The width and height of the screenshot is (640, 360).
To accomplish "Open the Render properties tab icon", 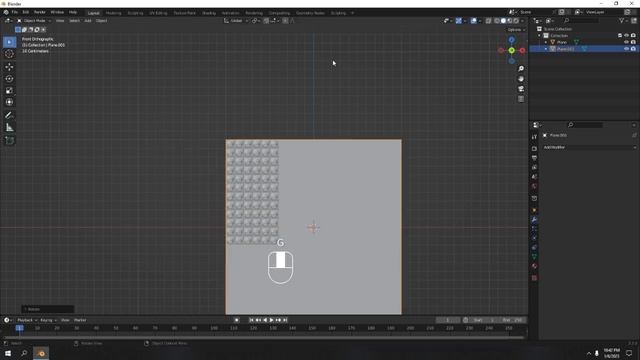I will 534,149.
